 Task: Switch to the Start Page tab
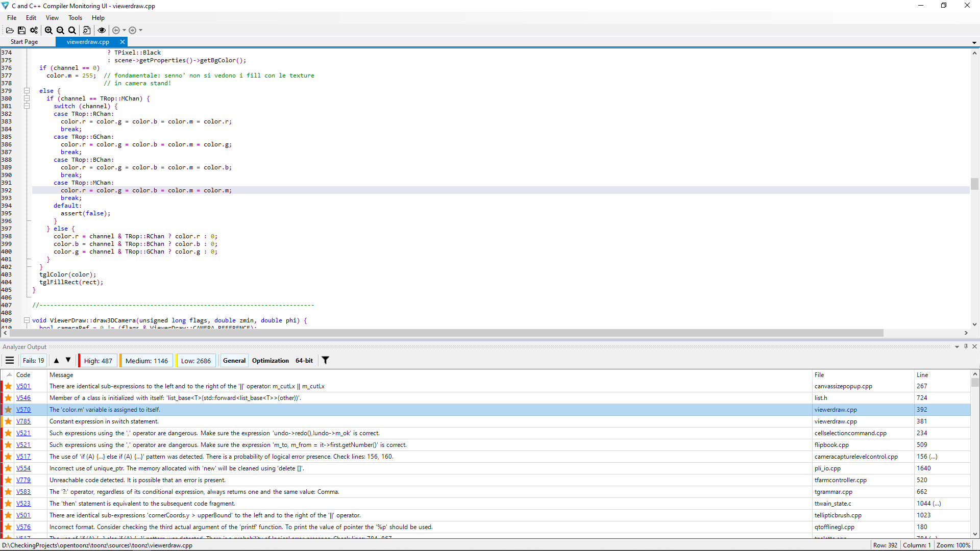(24, 42)
